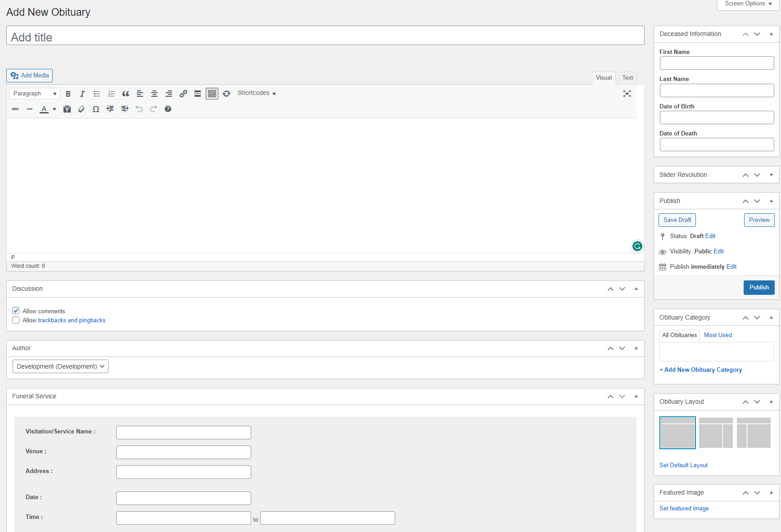
Task: Apply the text color
Action: [x=44, y=109]
